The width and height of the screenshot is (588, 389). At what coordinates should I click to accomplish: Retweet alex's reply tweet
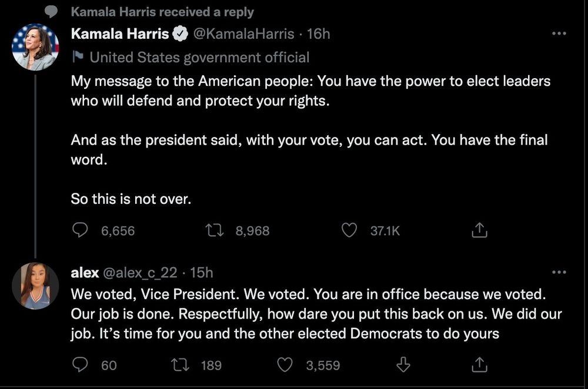tap(176, 365)
